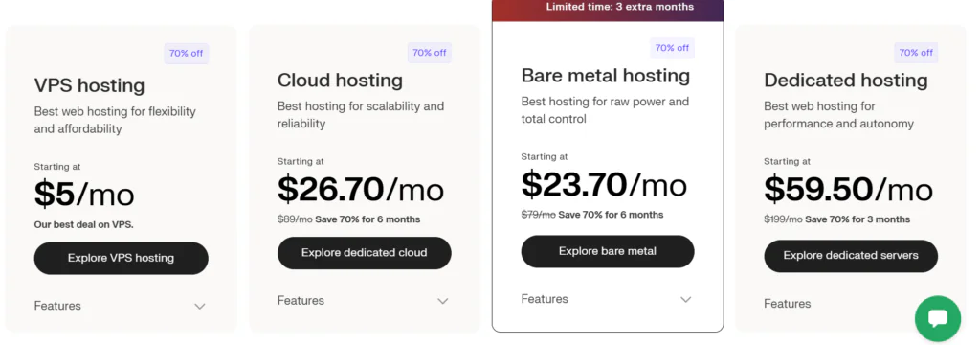Click Explore dedicated cloud button
The image size is (980, 345).
[365, 253]
